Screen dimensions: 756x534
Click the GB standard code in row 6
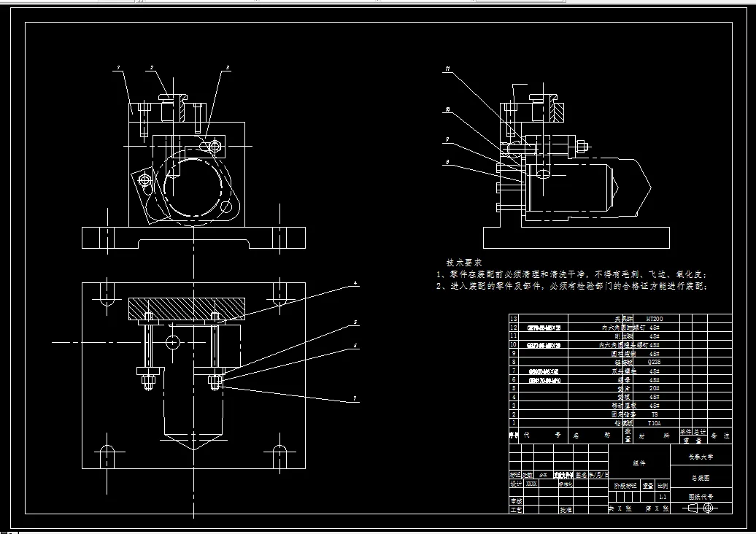545,380
